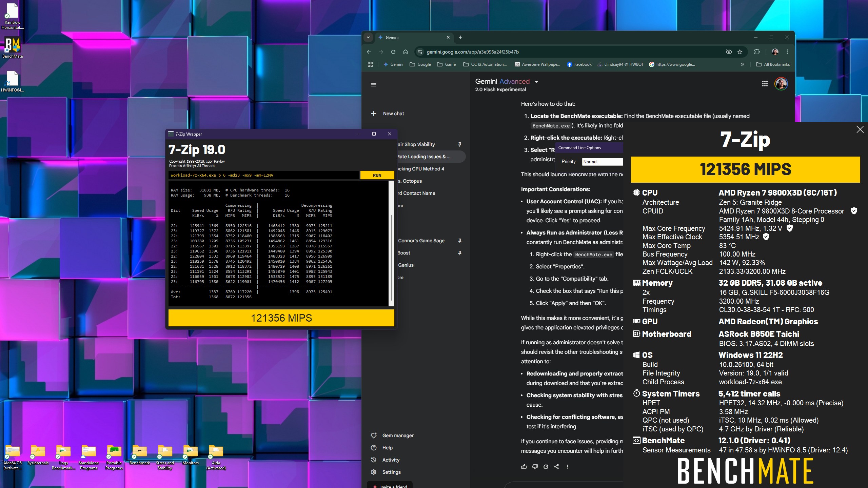Viewport: 868px width, 488px height.
Task: Open the Mate Loading Issues chat
Action: 424,157
